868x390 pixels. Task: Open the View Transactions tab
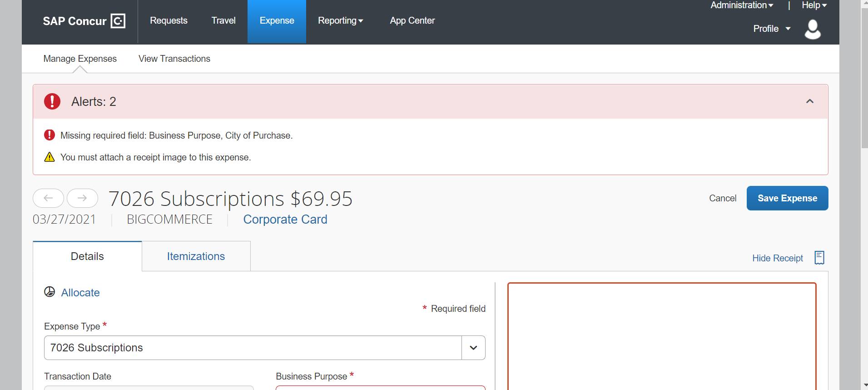[174, 59]
